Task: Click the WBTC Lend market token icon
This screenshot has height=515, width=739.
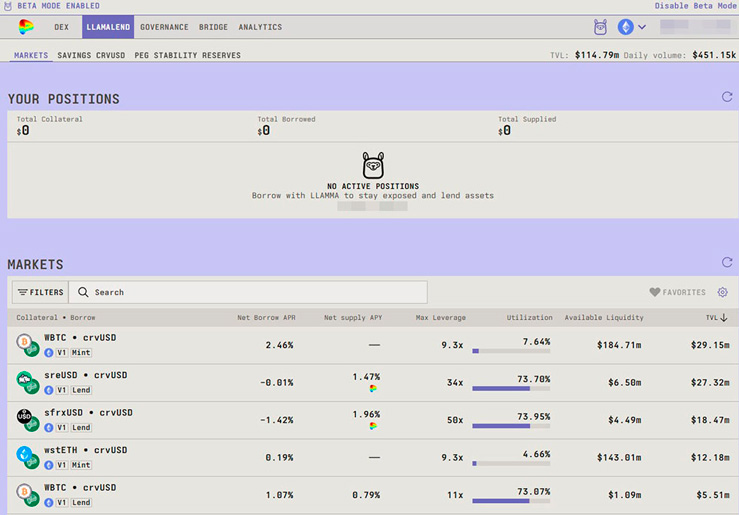Action: click(27, 495)
